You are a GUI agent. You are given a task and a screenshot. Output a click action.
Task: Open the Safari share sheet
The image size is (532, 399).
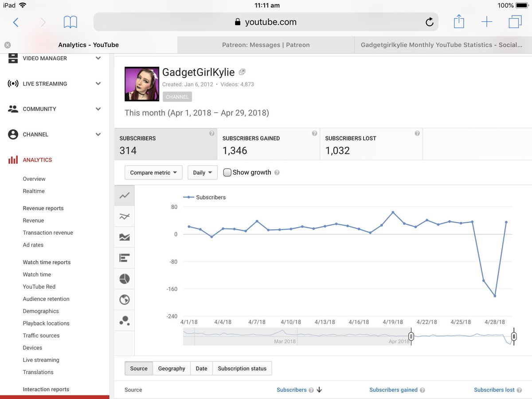tap(459, 21)
